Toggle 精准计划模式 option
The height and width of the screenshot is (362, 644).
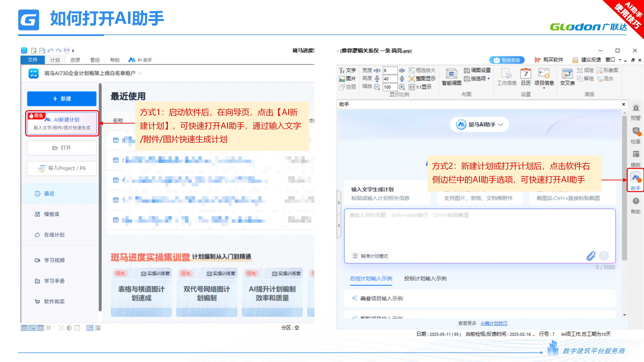(x=370, y=256)
